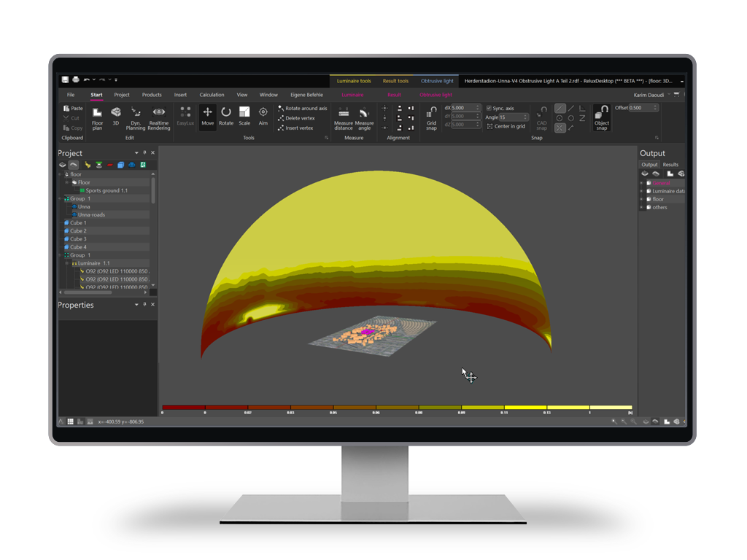Open the Project panel options dropdown arrow
Screen dimensions: 747x560
pyautogui.click(x=136, y=153)
